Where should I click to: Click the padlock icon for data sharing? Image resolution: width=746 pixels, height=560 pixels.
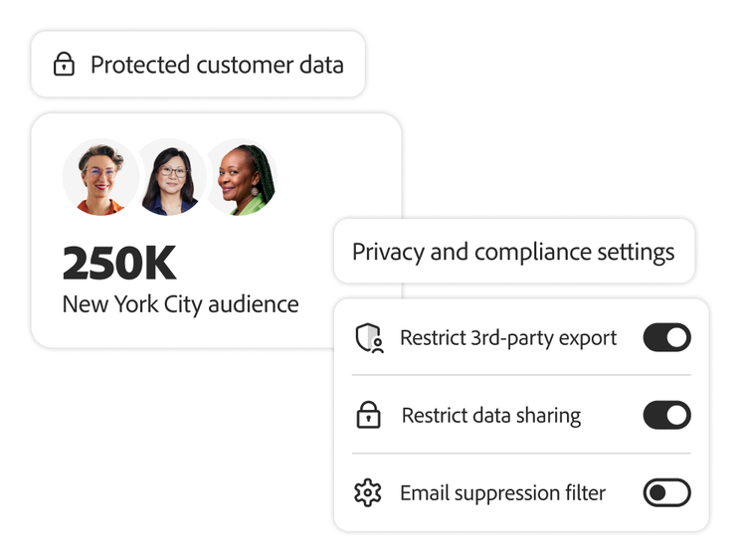(x=369, y=416)
